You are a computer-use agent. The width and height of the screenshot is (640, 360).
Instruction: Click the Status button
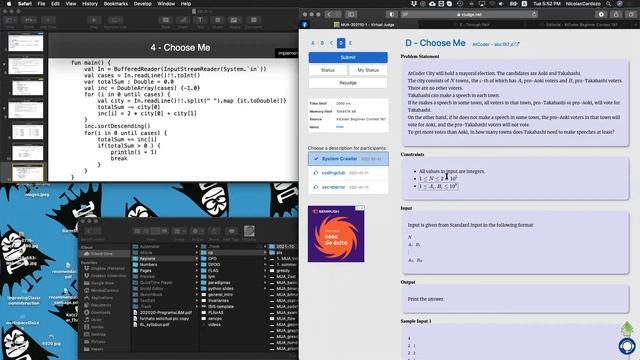tap(328, 70)
